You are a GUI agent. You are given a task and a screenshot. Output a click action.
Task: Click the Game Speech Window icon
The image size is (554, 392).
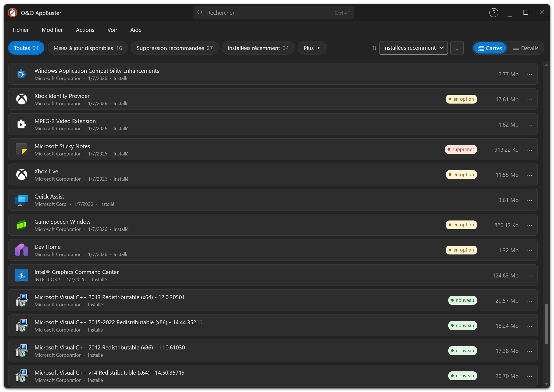[x=22, y=225]
